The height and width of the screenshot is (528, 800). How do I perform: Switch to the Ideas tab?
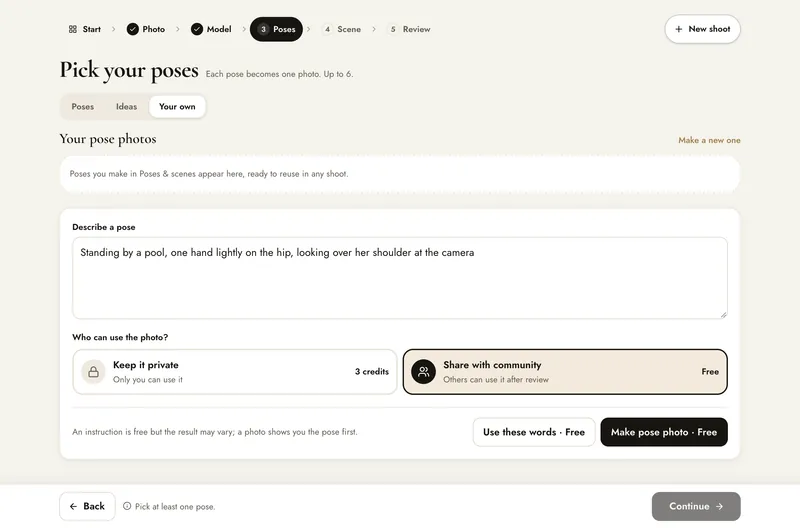(127, 107)
